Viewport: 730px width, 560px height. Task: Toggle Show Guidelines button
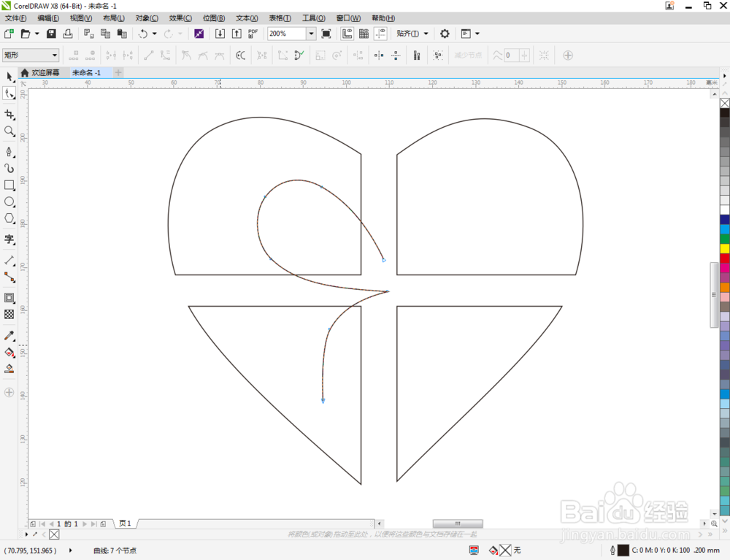tap(380, 34)
